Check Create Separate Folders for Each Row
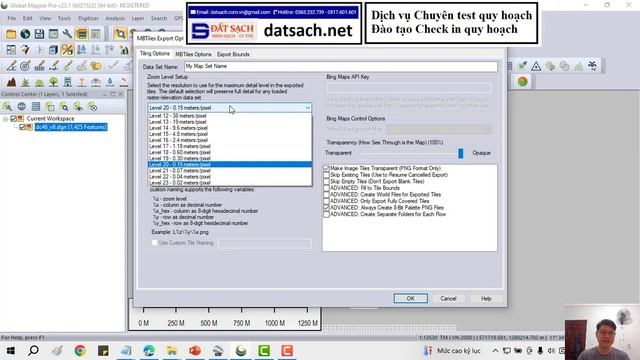 pyautogui.click(x=326, y=214)
